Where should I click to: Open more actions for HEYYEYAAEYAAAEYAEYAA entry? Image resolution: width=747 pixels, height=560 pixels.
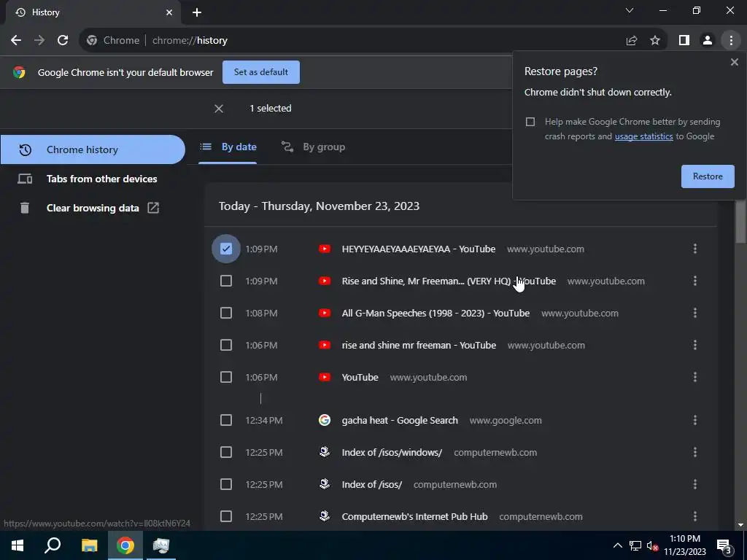point(695,249)
